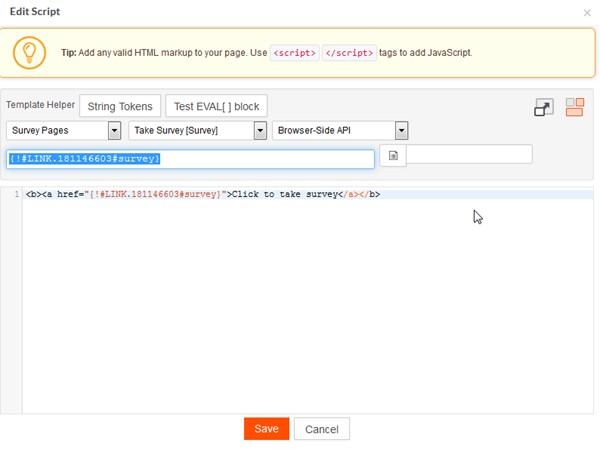Open the Take Survey [Survey] dropdown
Image resolution: width=600 pixels, height=449 pixels.
point(197,131)
